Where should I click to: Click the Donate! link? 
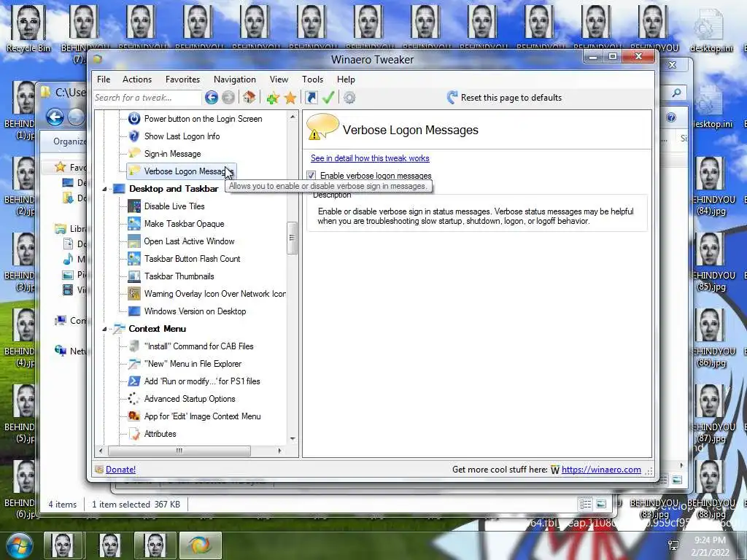tap(120, 470)
